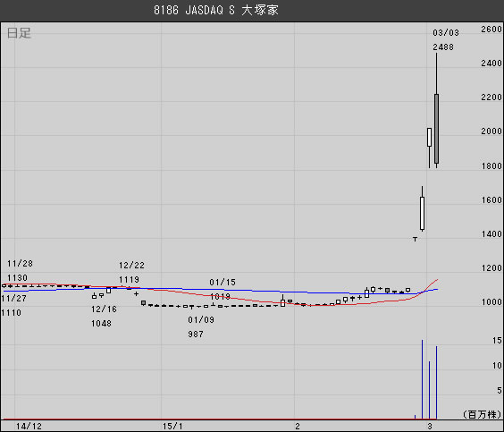Viewport: 504px width, 432px height.
Task: Click the 12/22 date label
Action: tap(131, 266)
